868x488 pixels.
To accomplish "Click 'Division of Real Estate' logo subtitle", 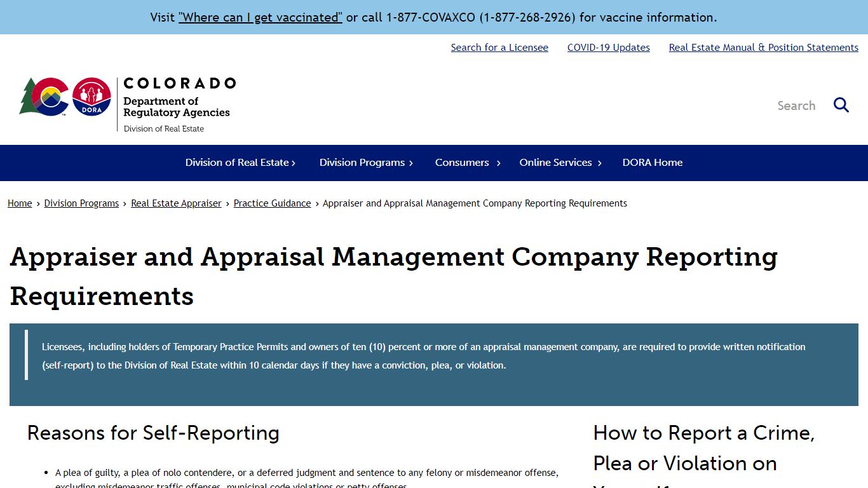I will [x=164, y=128].
